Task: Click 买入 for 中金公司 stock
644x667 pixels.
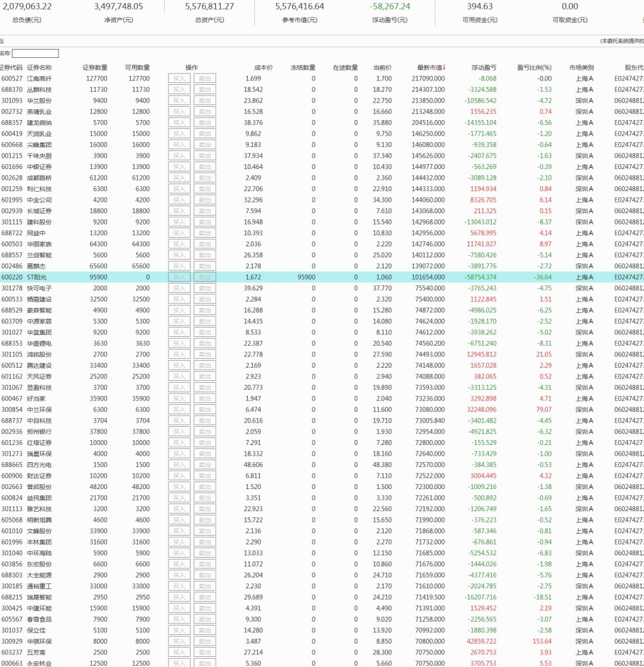Action: (179, 200)
